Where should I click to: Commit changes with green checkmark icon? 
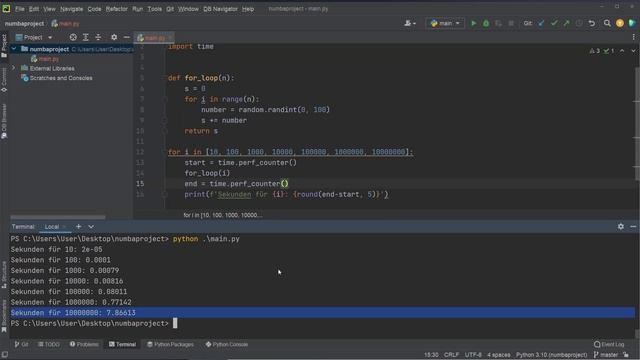[554, 23]
